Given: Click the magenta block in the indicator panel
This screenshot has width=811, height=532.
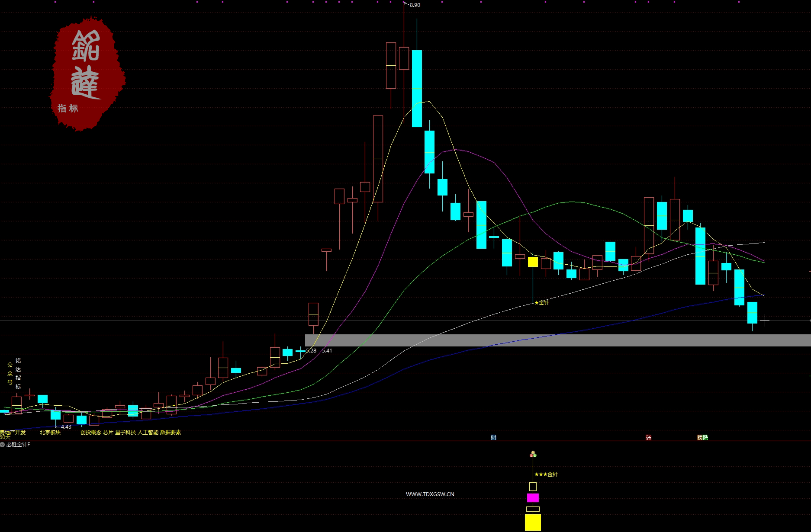Looking at the screenshot, I should click(533, 497).
